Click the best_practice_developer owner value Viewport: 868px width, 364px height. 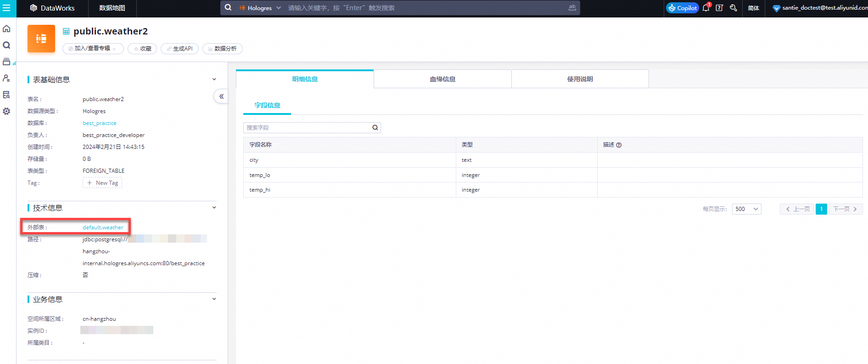113,135
